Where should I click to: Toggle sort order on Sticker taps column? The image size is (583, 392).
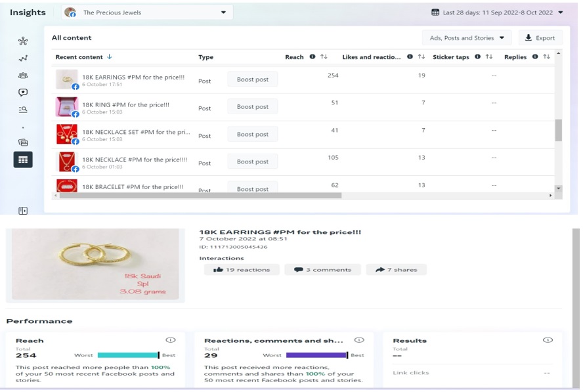(489, 57)
